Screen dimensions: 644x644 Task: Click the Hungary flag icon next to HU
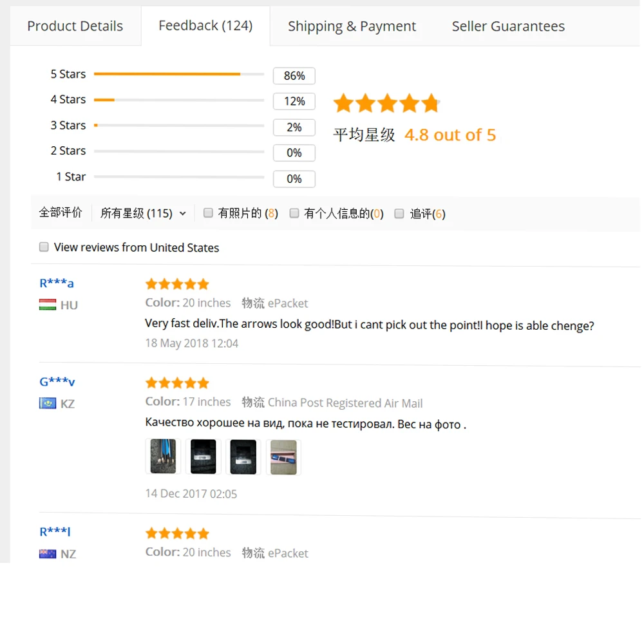pyautogui.click(x=48, y=305)
